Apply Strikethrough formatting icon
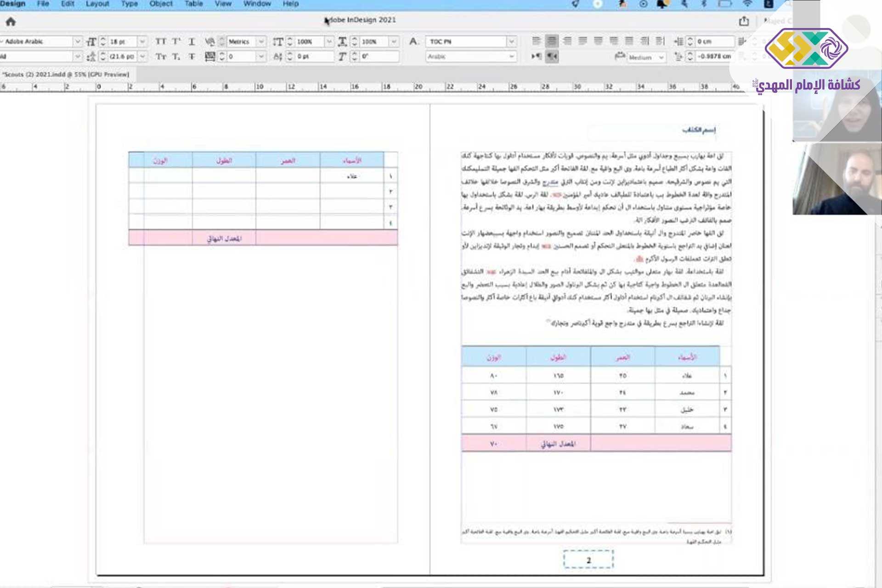Screen dimensions: 882x588 click(192, 57)
